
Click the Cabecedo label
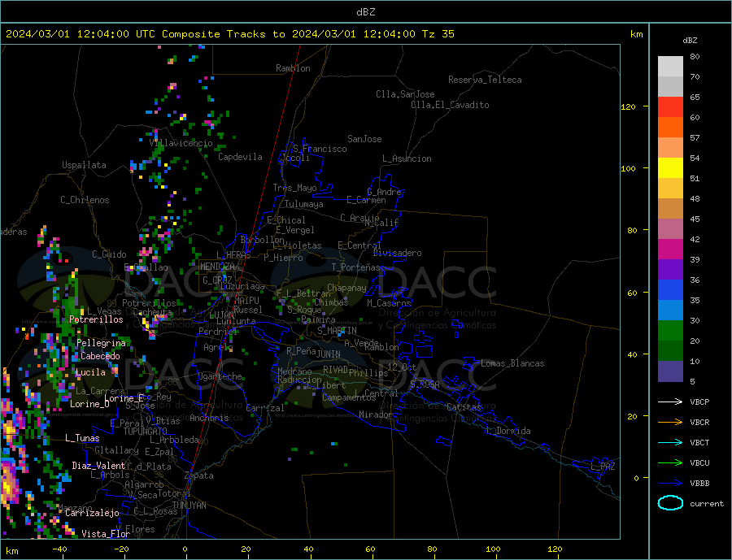100,356
